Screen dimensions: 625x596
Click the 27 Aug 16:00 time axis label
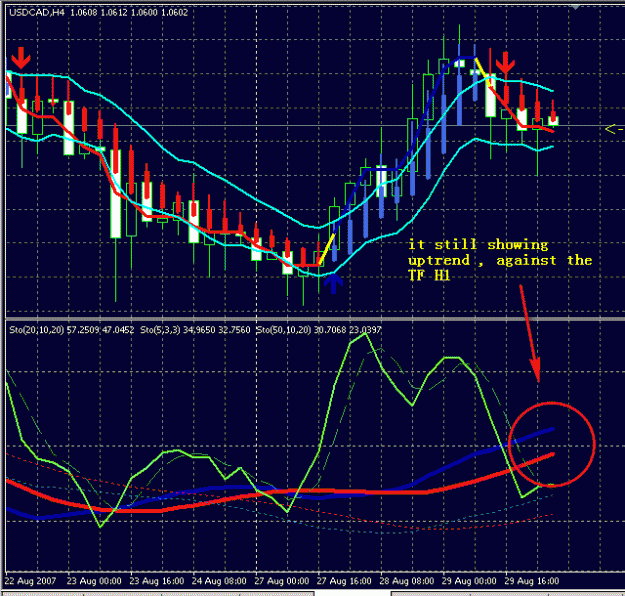(344, 581)
